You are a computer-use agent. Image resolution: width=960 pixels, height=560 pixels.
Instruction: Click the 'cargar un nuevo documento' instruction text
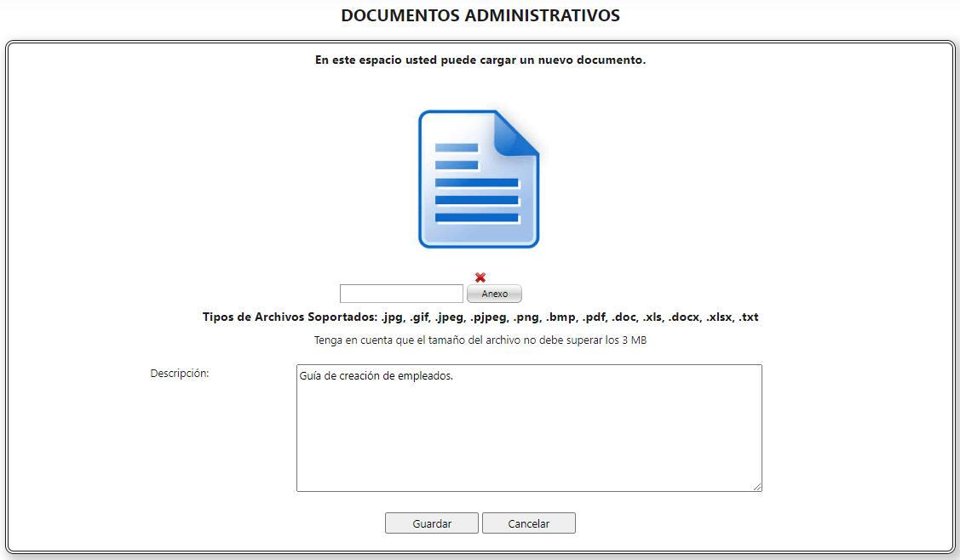point(480,60)
